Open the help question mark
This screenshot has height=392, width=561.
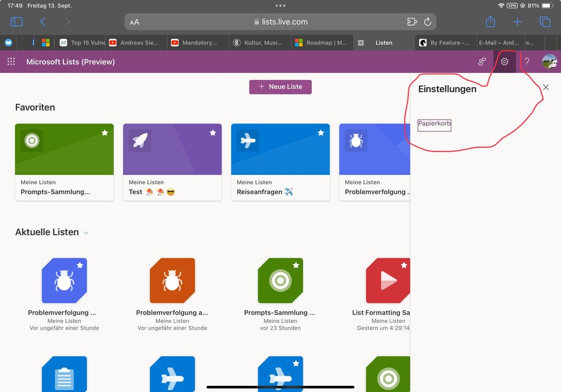[527, 62]
